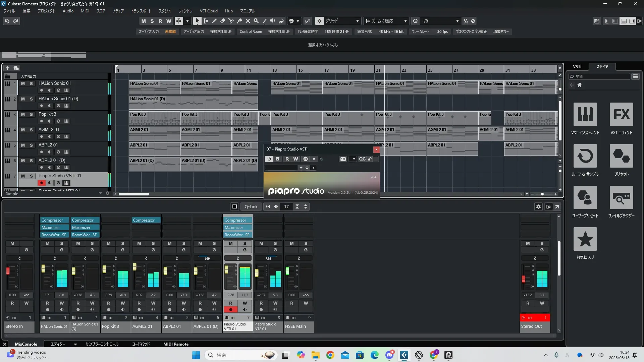Viewport: 644px width, 362px height.
Task: Select the Glue tool
Action: point(239,21)
